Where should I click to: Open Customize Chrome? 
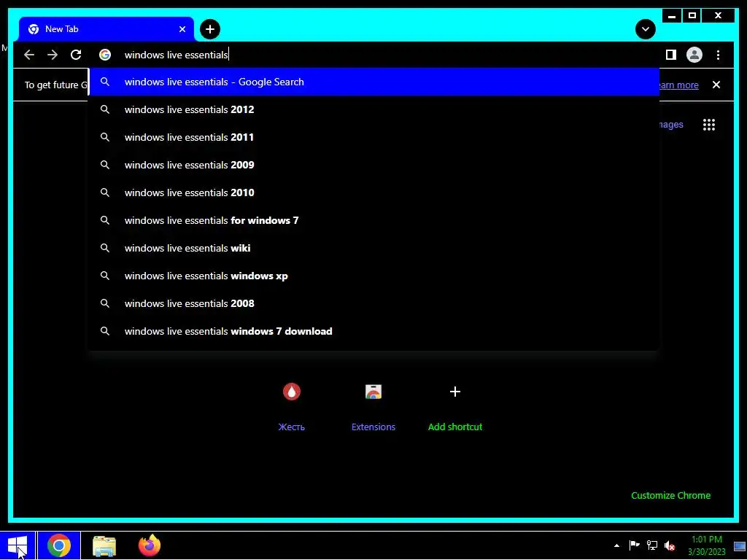(671, 495)
